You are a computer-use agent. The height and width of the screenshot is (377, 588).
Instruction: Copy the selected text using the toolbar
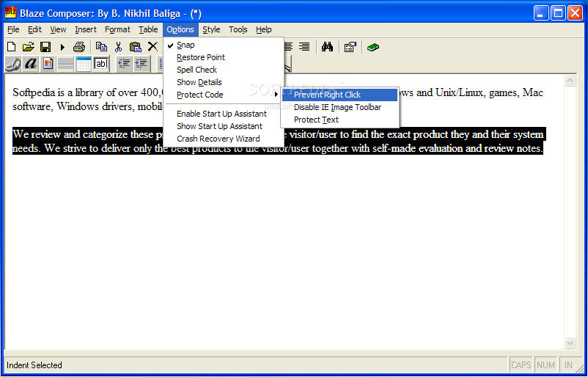pos(101,46)
